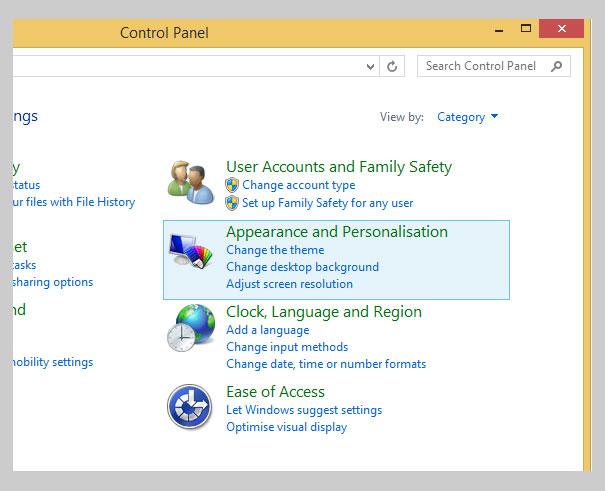Click the mobility settings link

53,362
